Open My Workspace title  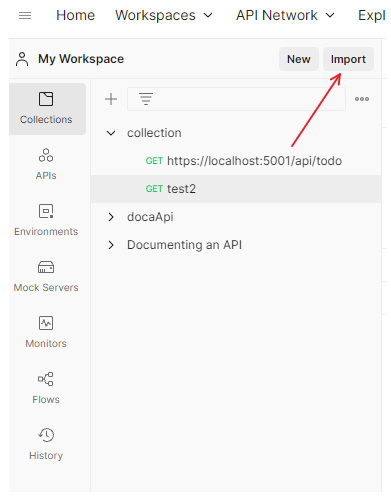81,59
